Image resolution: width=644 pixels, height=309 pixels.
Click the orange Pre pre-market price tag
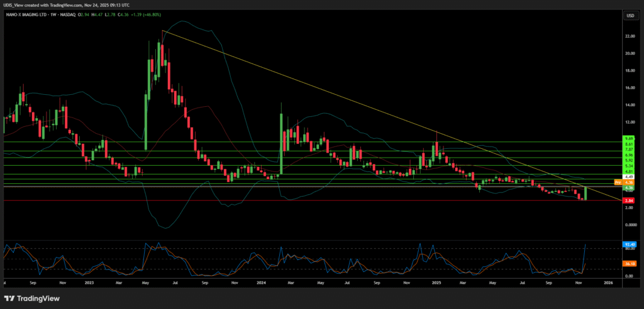click(618, 182)
